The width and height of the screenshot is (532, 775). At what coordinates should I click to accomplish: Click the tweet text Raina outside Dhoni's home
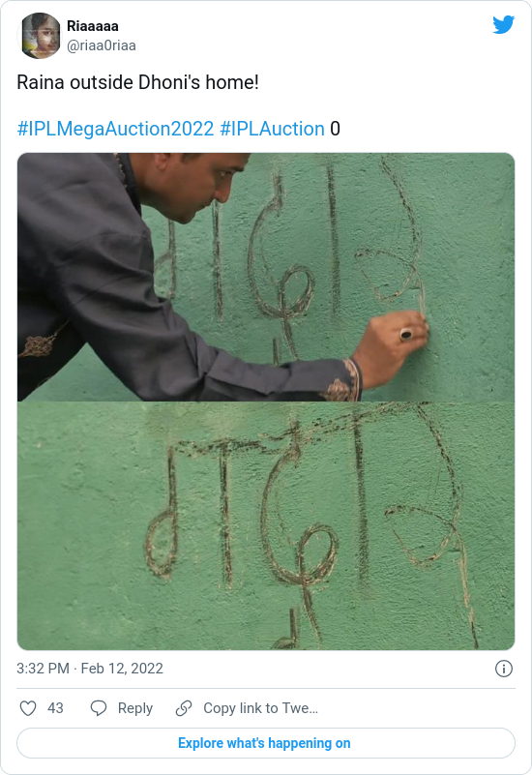[x=137, y=82]
